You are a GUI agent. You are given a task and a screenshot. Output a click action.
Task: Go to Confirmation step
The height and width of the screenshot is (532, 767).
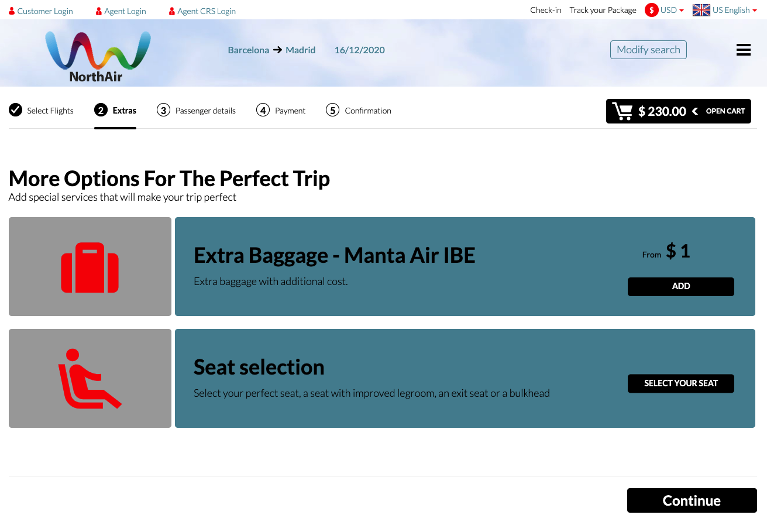coord(359,110)
